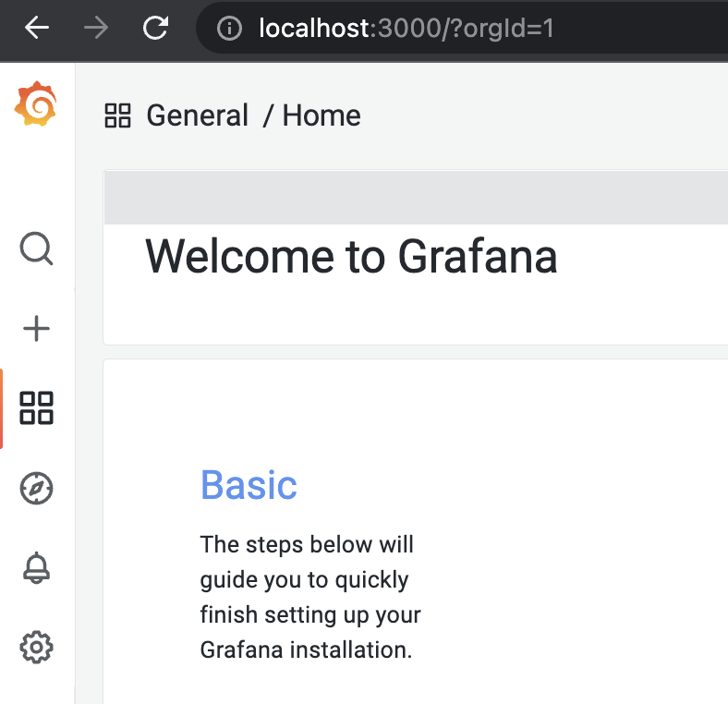Open Explore compass icon in sidebar
728x704 pixels.
click(x=36, y=488)
